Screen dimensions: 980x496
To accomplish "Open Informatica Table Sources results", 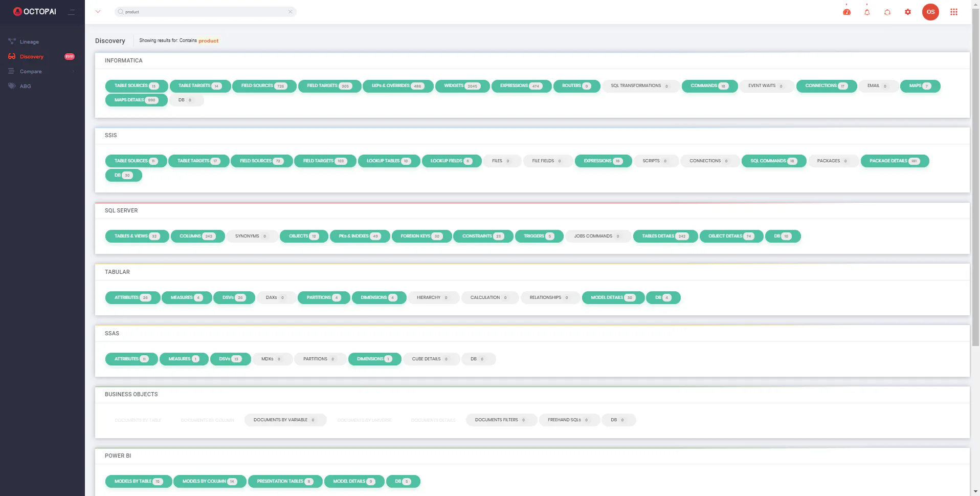I will tap(137, 86).
